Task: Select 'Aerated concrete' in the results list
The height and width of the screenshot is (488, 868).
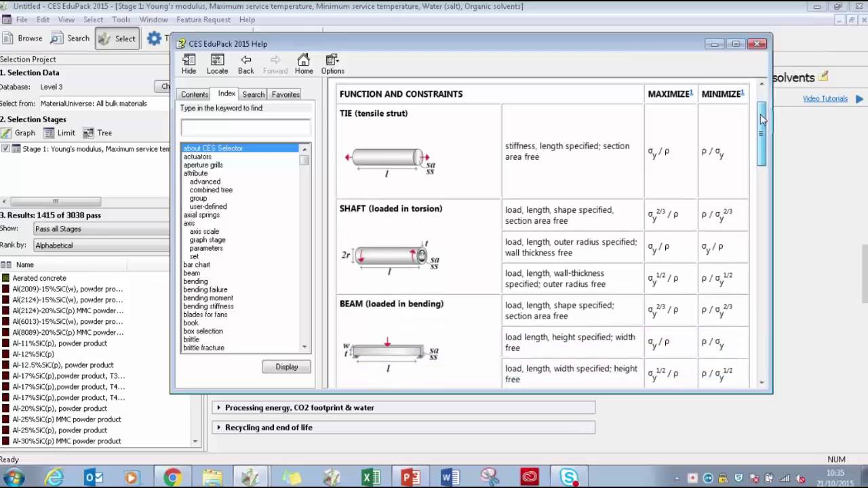Action: click(x=39, y=278)
